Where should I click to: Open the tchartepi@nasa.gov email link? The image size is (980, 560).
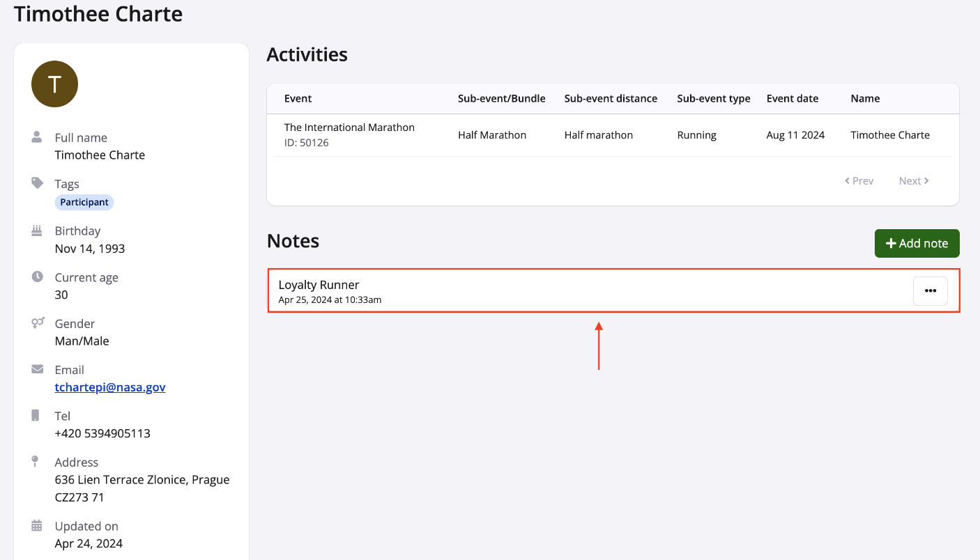click(110, 387)
